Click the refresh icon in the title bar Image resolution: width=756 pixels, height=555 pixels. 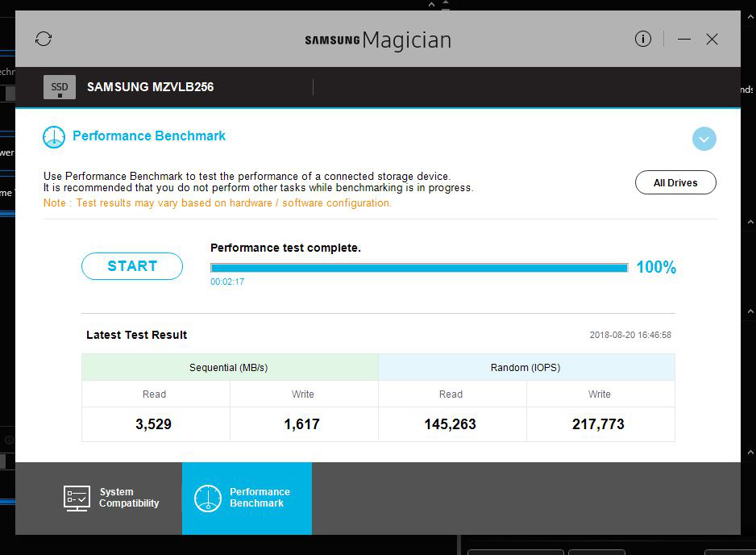click(44, 39)
